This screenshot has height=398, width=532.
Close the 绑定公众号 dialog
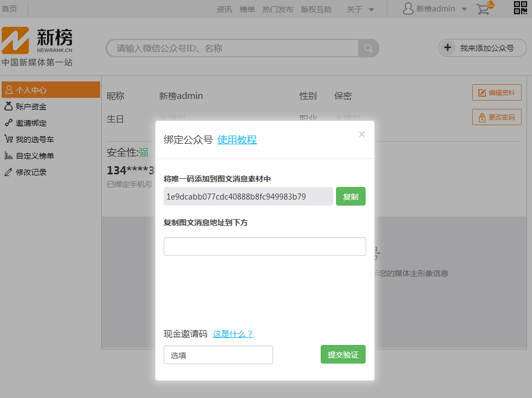coord(362,134)
